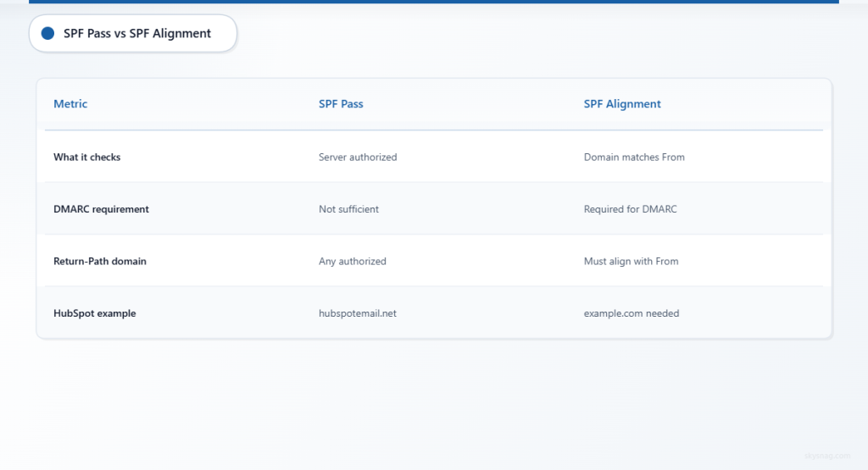
Task: Select the 'HubSpot example' row label
Action: (x=95, y=313)
